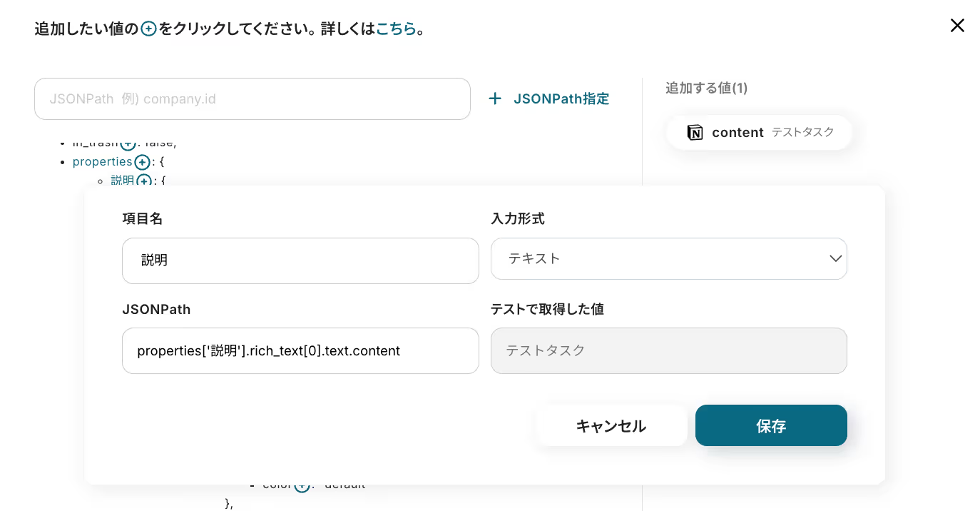Click the JSONPath指定 button

coord(561,98)
